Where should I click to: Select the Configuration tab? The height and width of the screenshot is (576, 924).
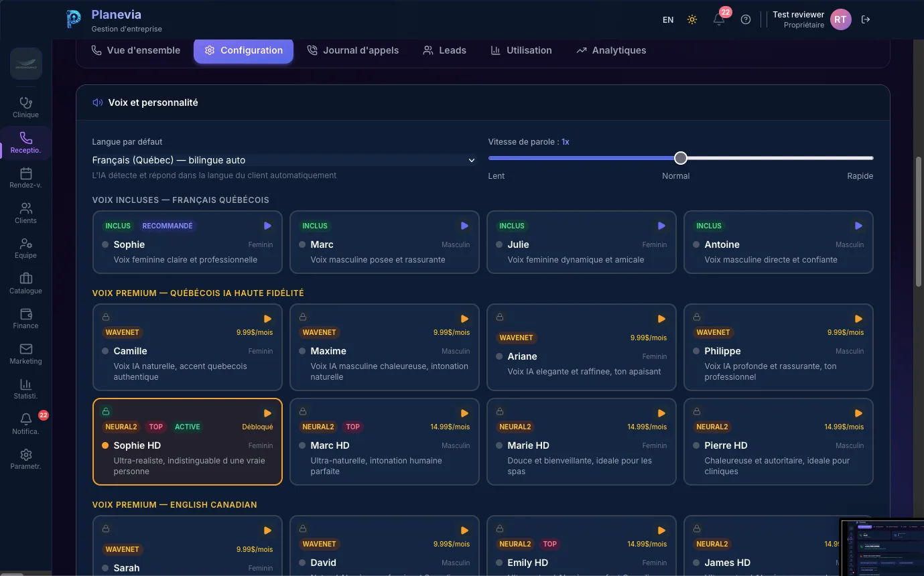pyautogui.click(x=244, y=50)
